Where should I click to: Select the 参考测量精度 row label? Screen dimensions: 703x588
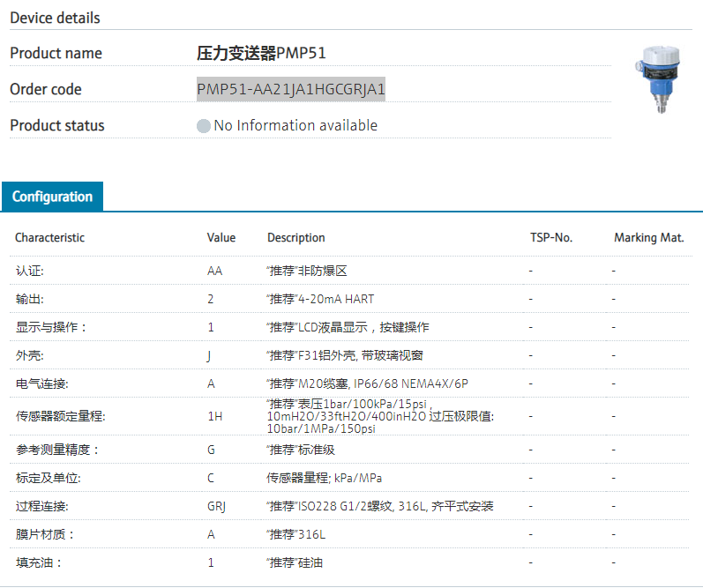[57, 450]
